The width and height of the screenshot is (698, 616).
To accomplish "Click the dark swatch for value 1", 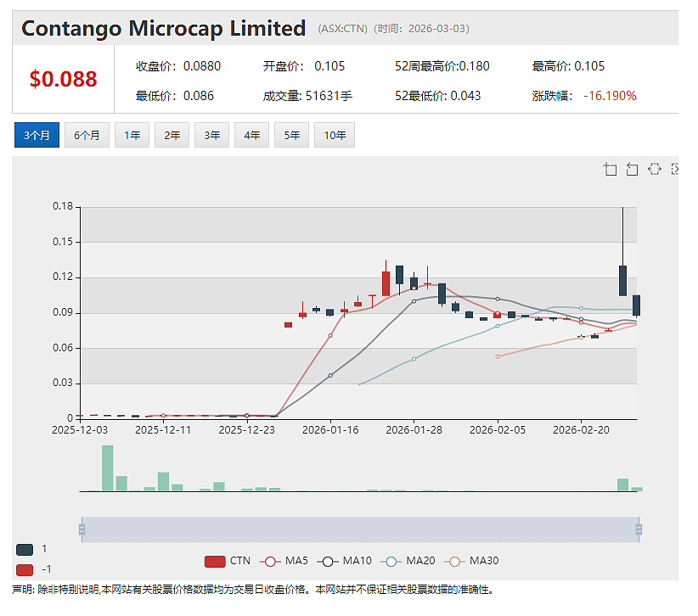I will (25, 549).
